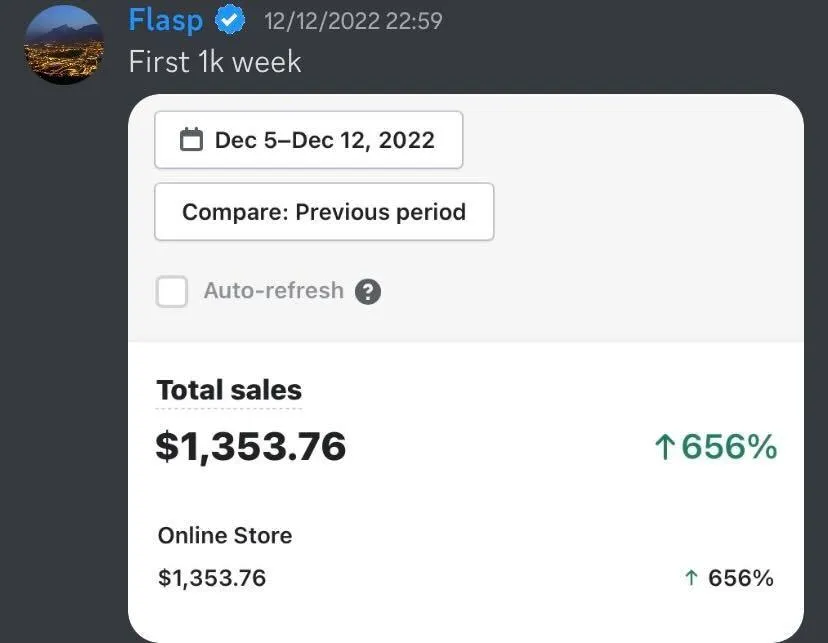The width and height of the screenshot is (828, 643).
Task: Open the Compare: Previous period selector
Action: 324,212
